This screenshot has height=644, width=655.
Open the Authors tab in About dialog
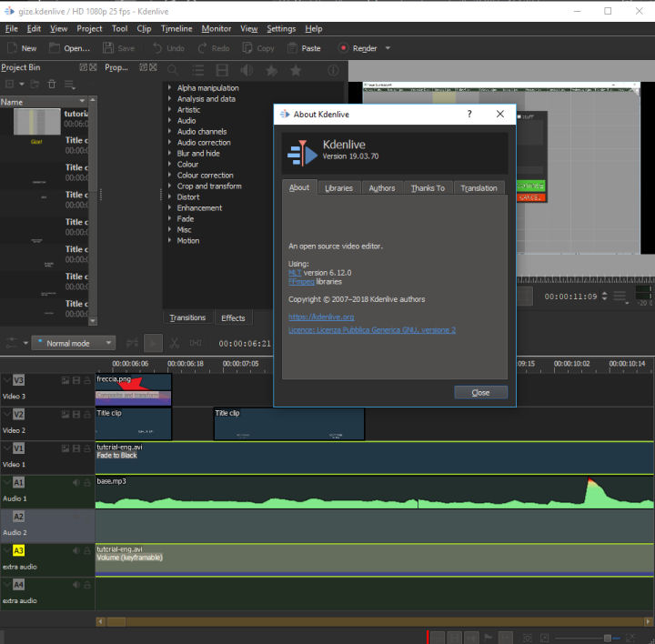point(382,188)
